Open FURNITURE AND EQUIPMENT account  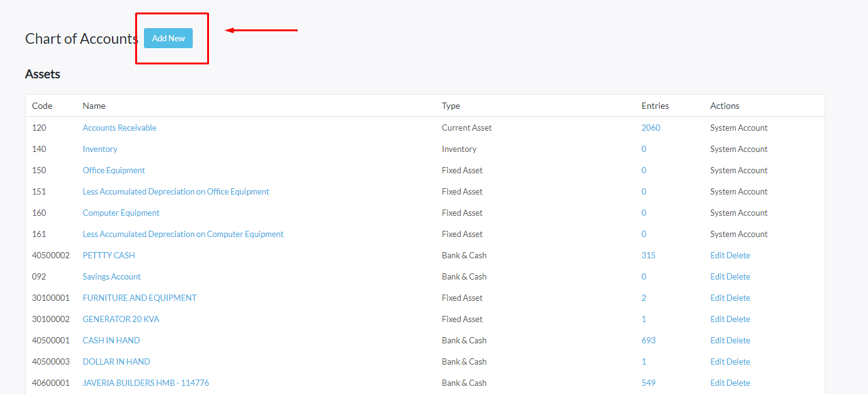[x=140, y=298]
